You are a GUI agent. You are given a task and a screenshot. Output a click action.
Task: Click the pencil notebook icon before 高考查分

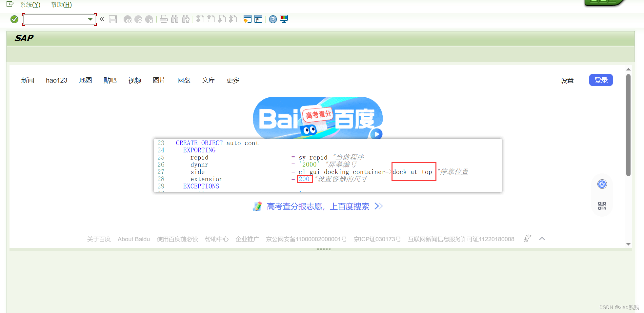(257, 206)
